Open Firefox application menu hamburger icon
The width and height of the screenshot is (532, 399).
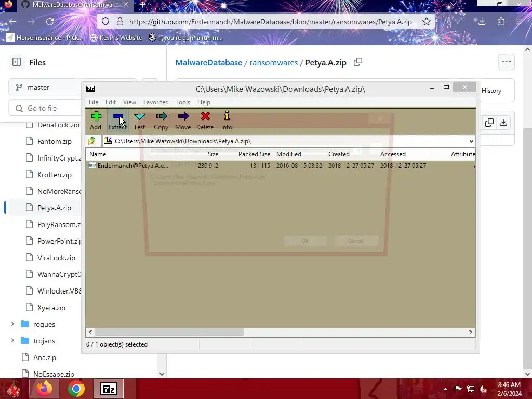point(520,22)
